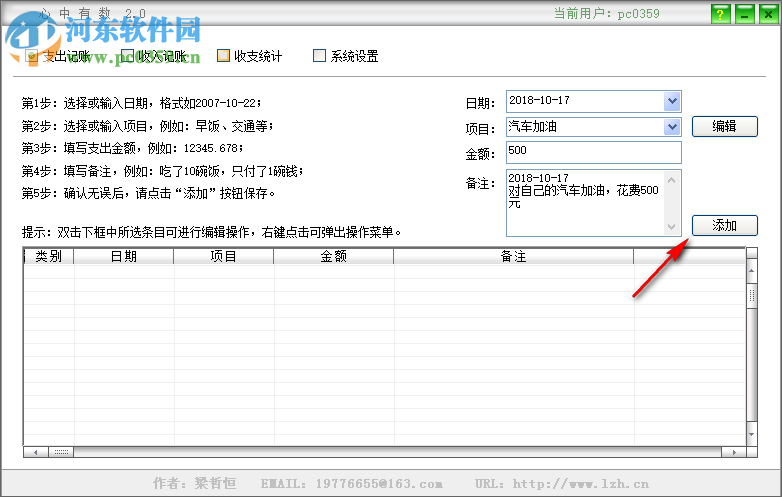Click table vertical scrollbar down arrow
782x497 pixels.
click(x=752, y=434)
